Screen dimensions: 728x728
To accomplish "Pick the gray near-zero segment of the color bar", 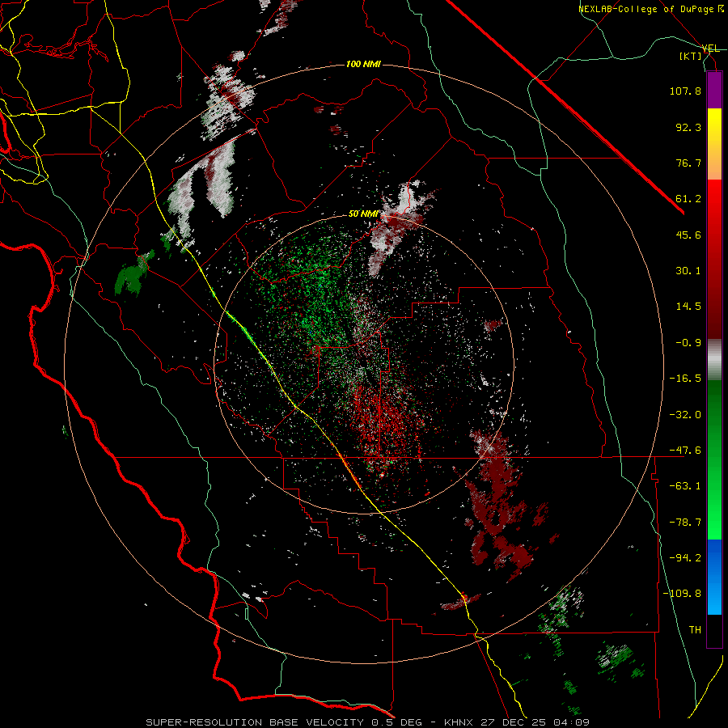I will 714,360.
